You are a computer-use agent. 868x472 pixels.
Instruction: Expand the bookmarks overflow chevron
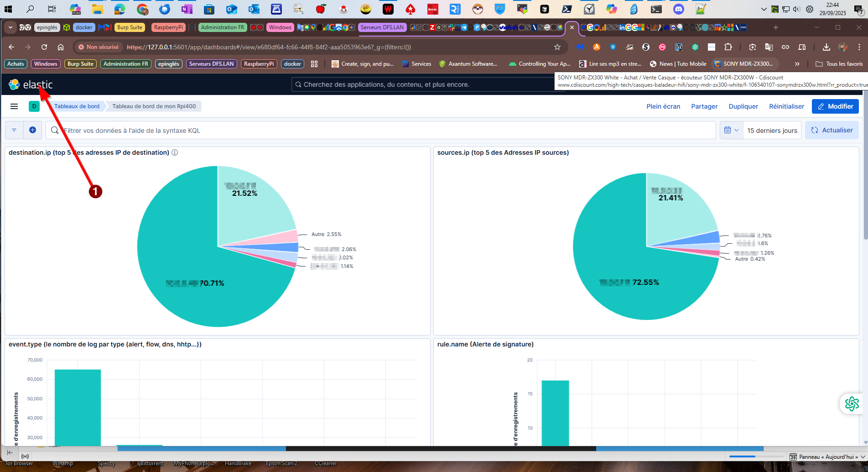pos(797,64)
